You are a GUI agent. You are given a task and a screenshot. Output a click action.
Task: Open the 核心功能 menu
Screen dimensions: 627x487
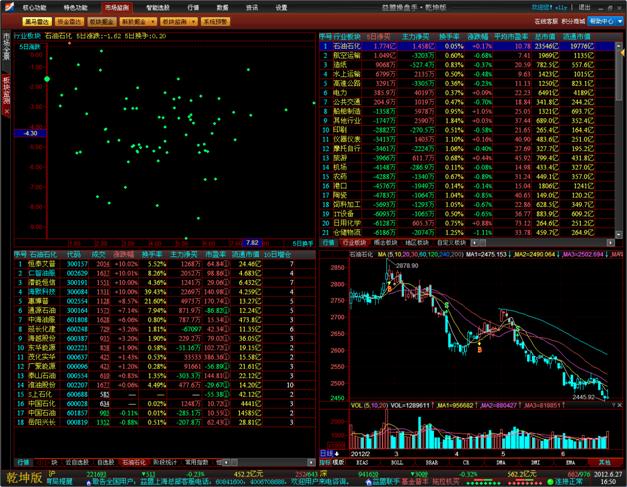(x=34, y=8)
